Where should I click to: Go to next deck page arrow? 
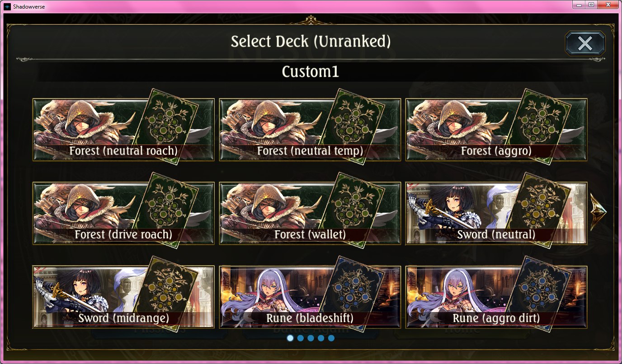598,212
